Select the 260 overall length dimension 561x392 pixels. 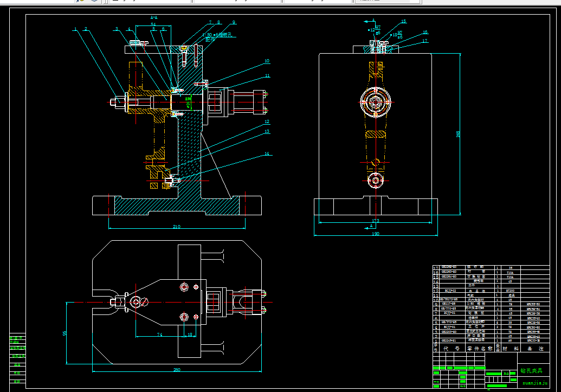pos(177,369)
